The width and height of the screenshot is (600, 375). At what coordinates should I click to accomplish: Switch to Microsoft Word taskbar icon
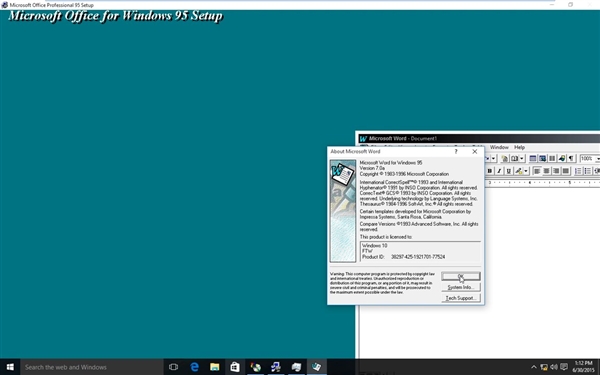[x=316, y=367]
